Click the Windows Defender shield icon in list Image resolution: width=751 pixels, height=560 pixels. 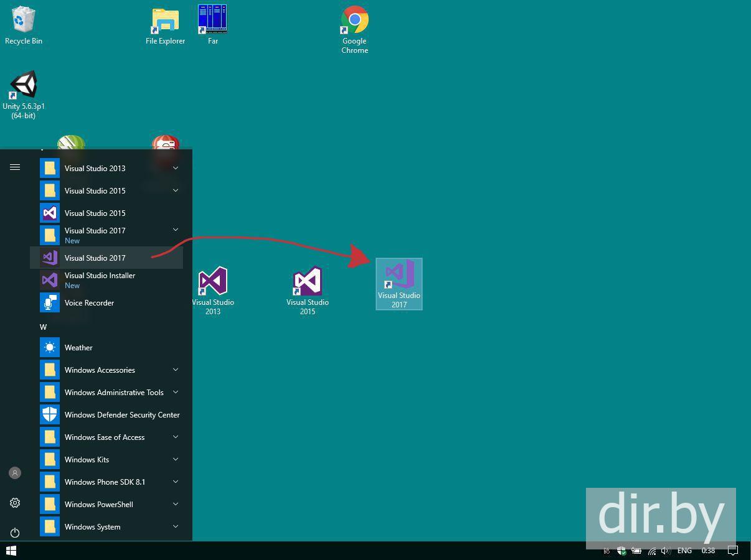point(50,414)
